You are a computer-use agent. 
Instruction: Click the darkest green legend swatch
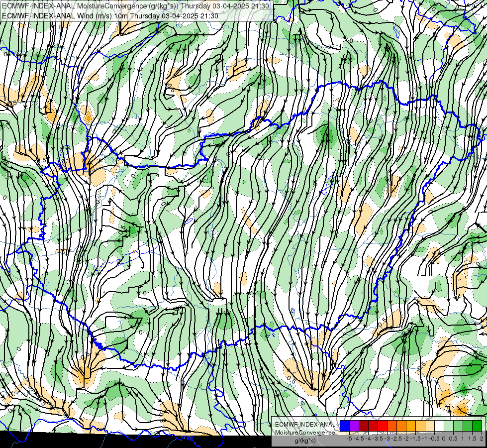[x=477, y=426]
